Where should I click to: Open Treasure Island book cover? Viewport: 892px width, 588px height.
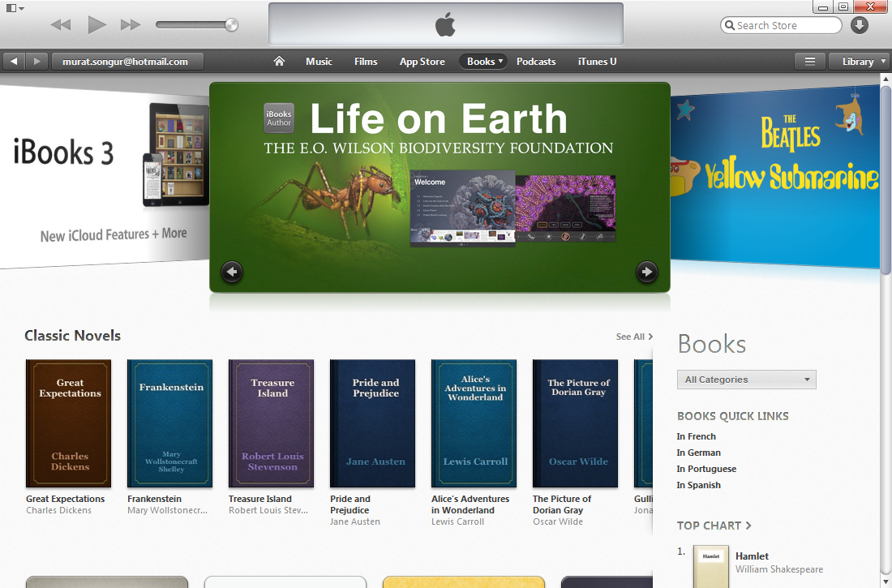tap(271, 423)
